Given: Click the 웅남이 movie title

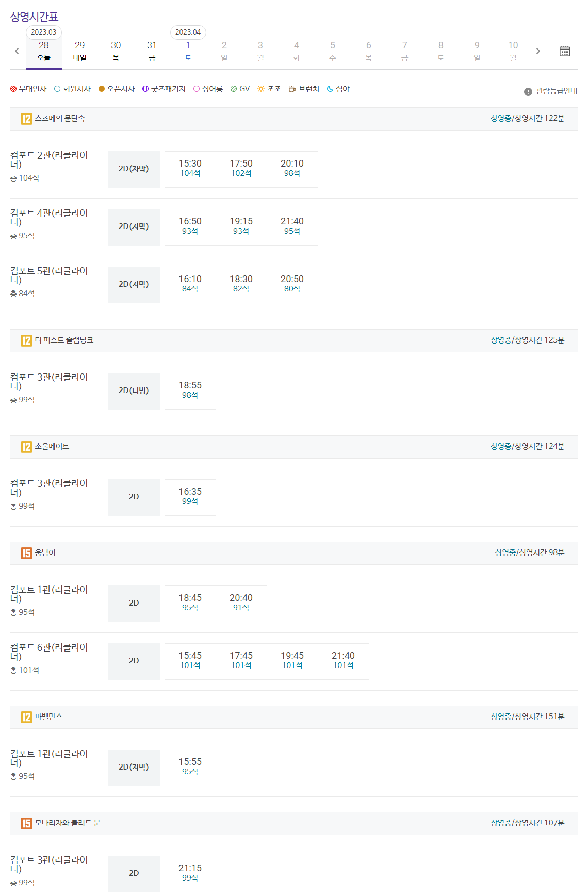Looking at the screenshot, I should coord(45,553).
